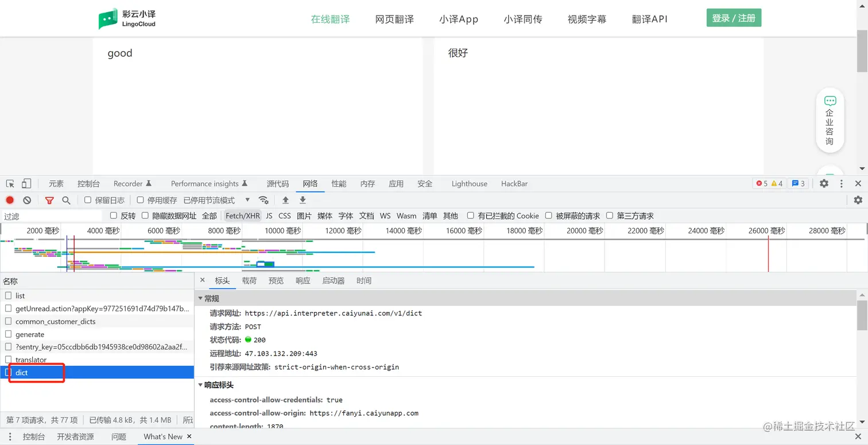
Task: Click the 过滤 filter input field
Action: 52,216
